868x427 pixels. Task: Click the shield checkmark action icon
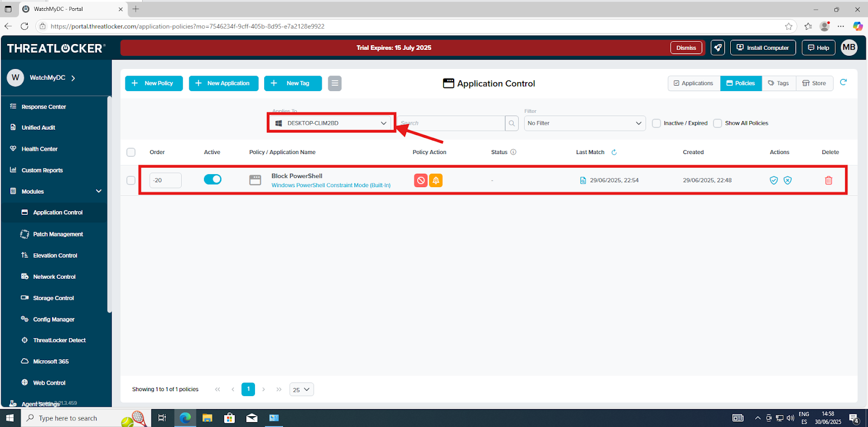[774, 180]
